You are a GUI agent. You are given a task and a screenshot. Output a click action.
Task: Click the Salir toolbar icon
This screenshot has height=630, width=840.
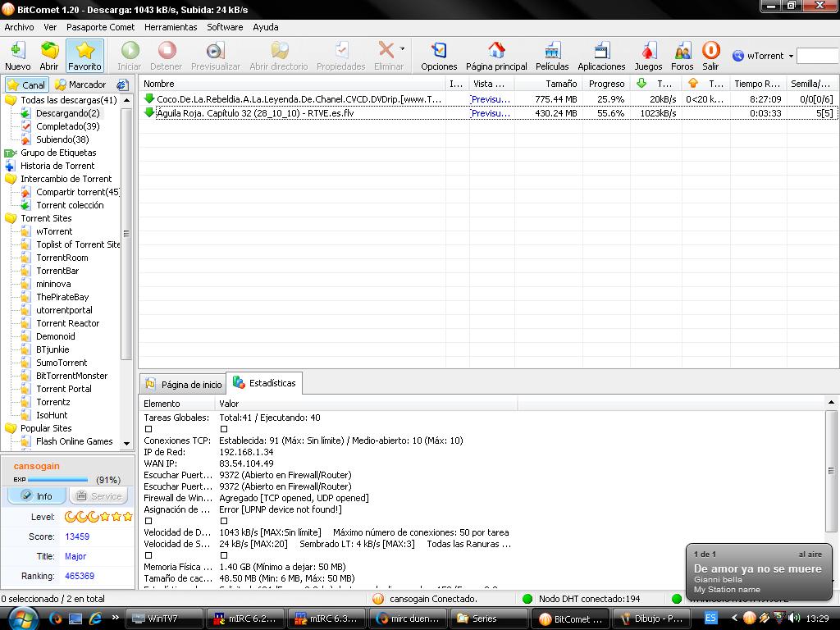[x=710, y=55]
